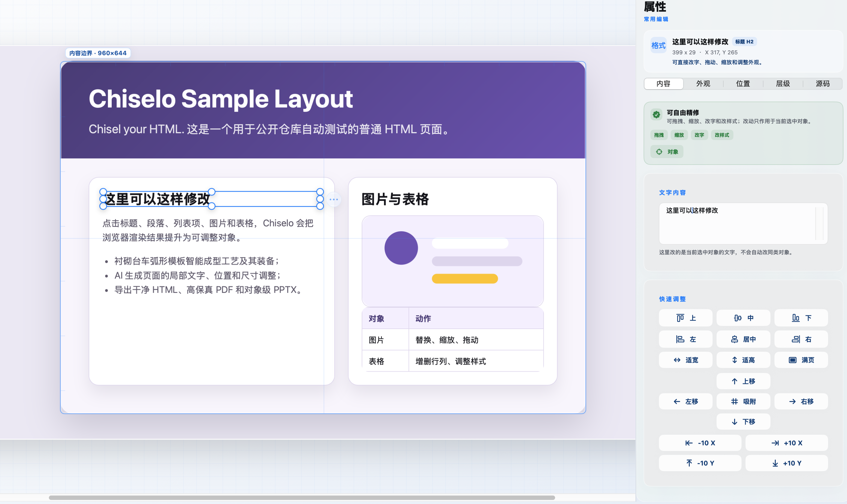
Task: Switch to the 位置 tab
Action: click(743, 84)
